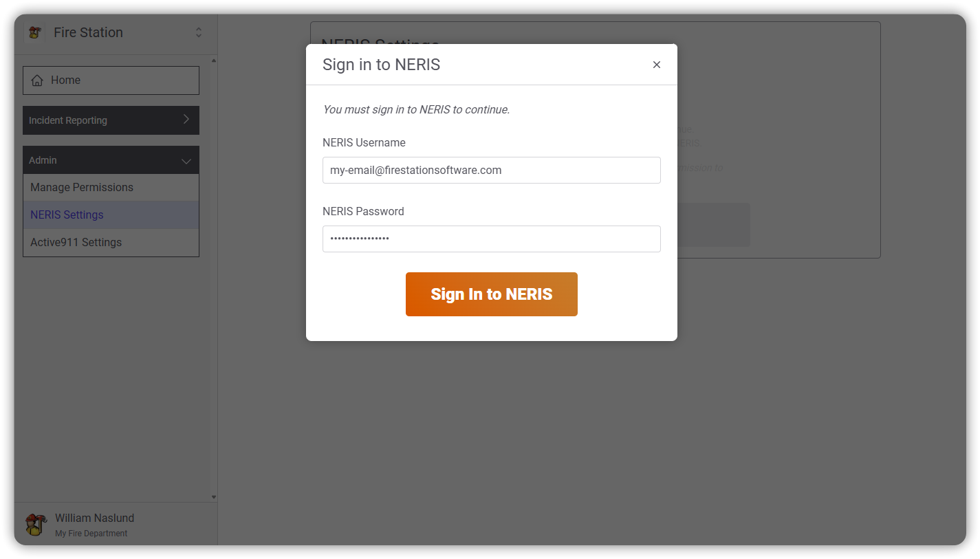Click the Home house icon
Viewport: 980px width, 559px height.
click(37, 80)
